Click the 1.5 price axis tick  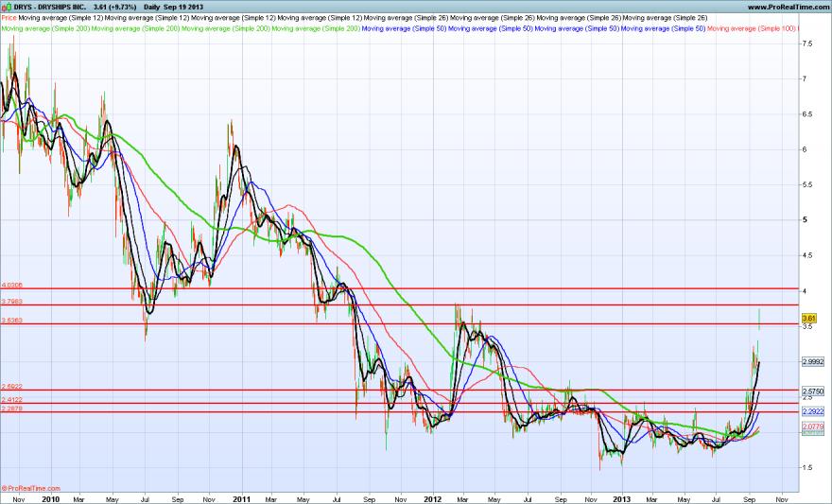tap(807, 468)
